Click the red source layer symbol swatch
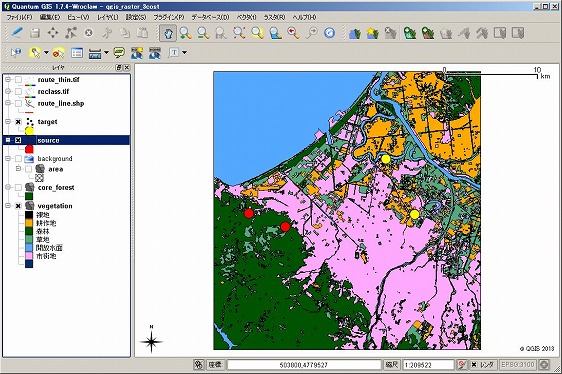Image resolution: width=562 pixels, height=374 pixels. 29,149
